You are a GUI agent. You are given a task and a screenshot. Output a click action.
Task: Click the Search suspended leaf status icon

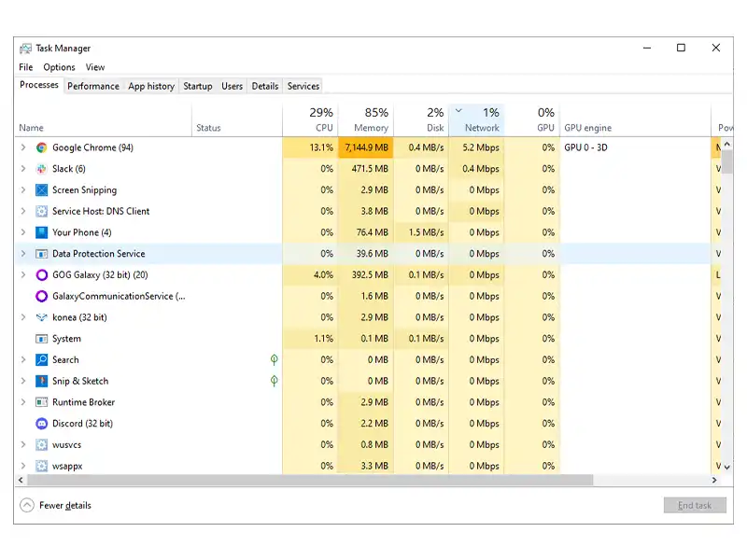pyautogui.click(x=274, y=359)
